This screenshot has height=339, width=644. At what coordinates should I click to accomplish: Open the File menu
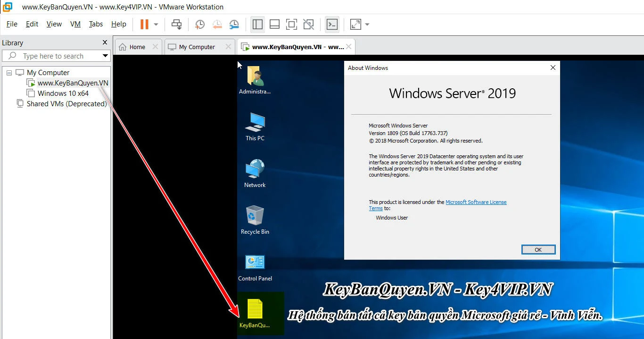[12, 24]
